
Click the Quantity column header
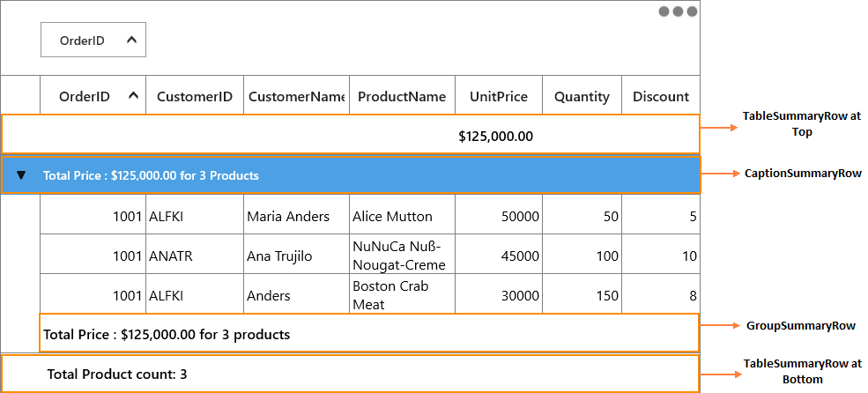[x=582, y=96]
